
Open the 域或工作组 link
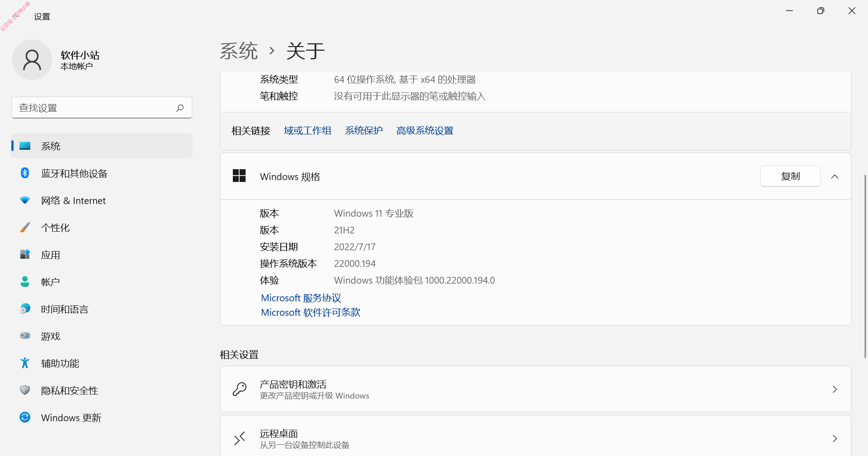[307, 131]
